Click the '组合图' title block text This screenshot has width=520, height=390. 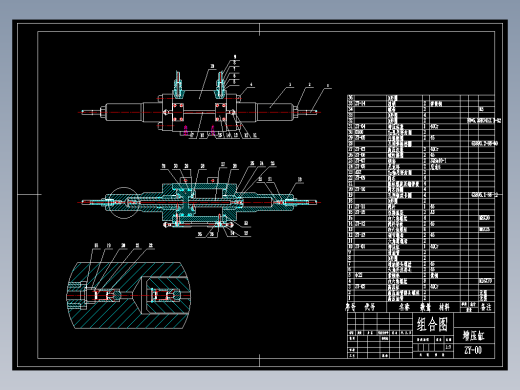[432, 324]
